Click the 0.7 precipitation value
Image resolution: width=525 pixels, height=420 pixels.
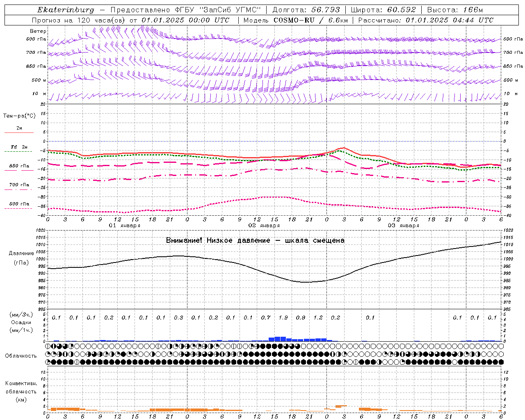pos(266,317)
